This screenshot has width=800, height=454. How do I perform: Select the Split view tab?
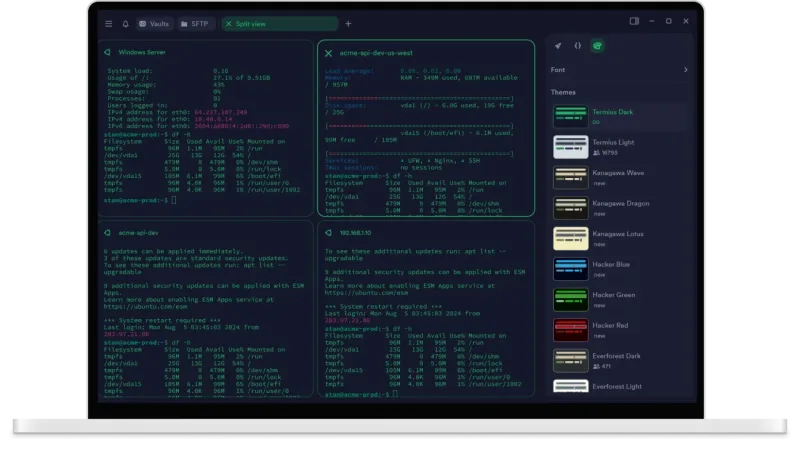click(x=280, y=23)
